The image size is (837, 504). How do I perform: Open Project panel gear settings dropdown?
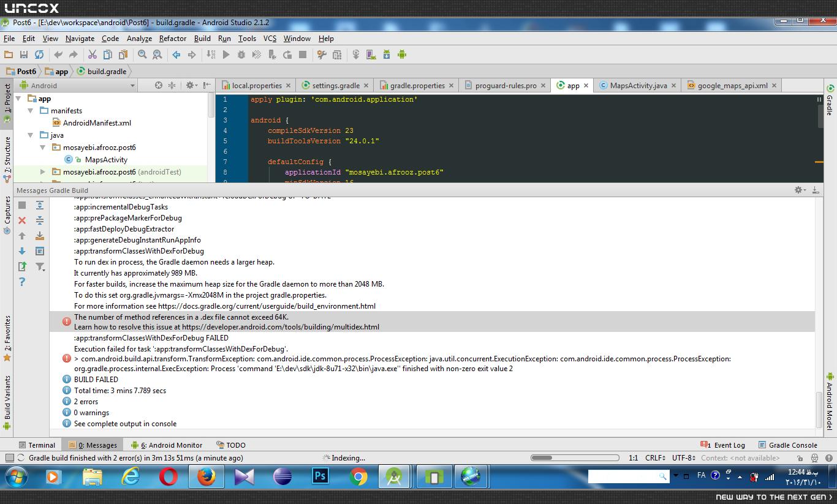[191, 85]
